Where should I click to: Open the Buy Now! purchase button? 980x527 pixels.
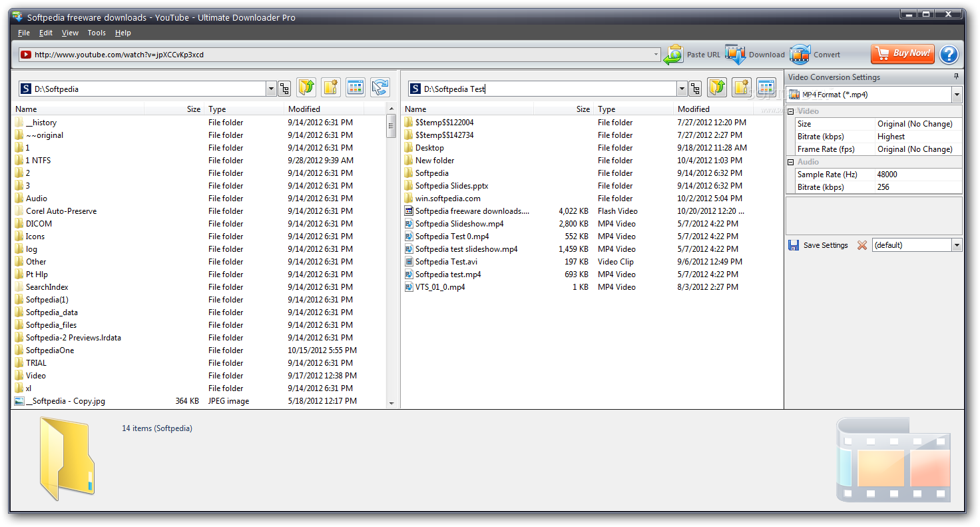[902, 54]
